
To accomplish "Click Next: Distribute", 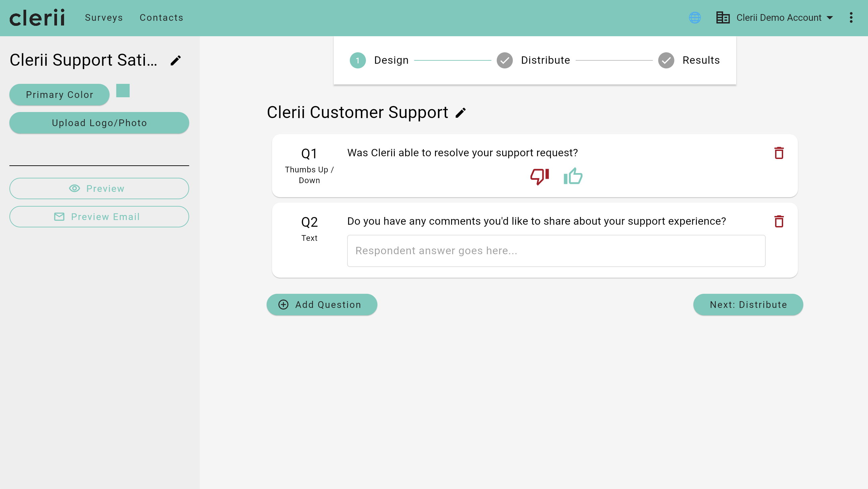I will coord(748,305).
